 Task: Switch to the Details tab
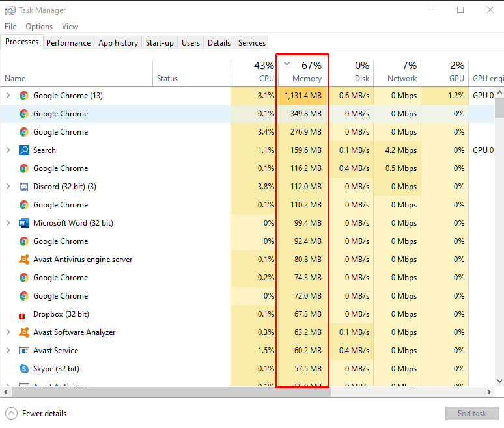coord(219,43)
